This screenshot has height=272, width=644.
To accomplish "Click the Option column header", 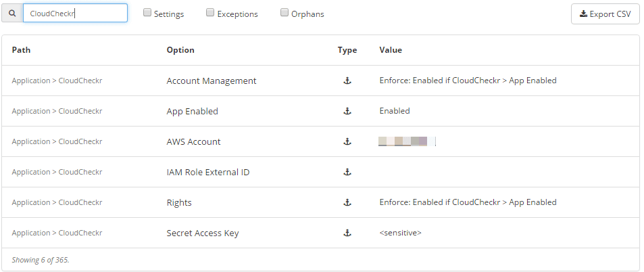I will [x=180, y=50].
